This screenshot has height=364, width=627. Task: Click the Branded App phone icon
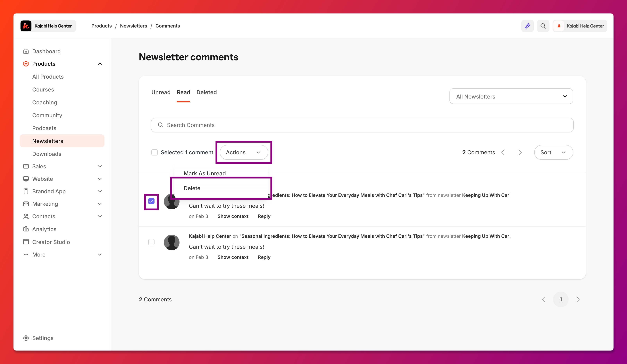coord(26,191)
